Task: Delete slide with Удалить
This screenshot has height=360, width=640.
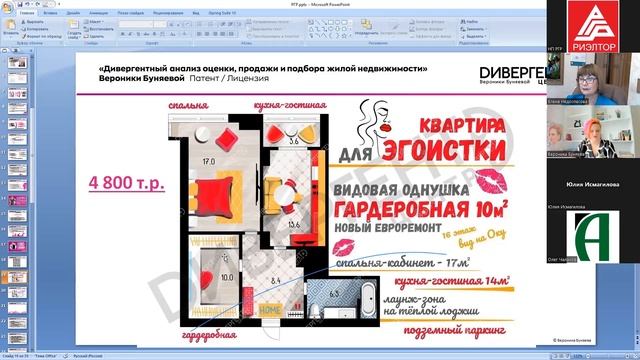Action: [94, 36]
